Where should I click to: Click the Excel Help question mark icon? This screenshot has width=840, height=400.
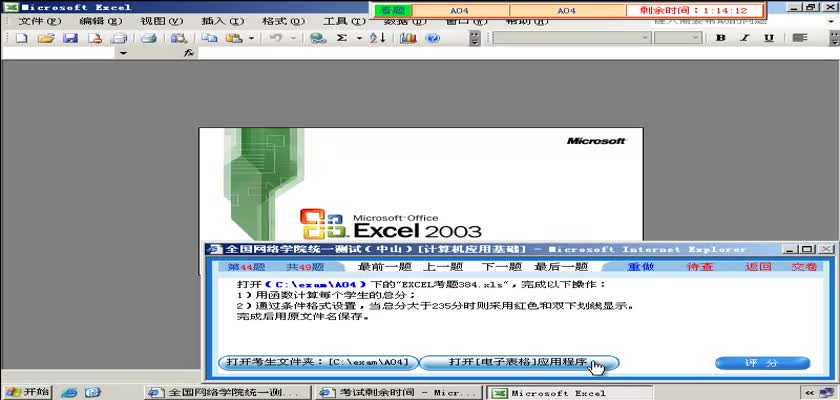(432, 38)
